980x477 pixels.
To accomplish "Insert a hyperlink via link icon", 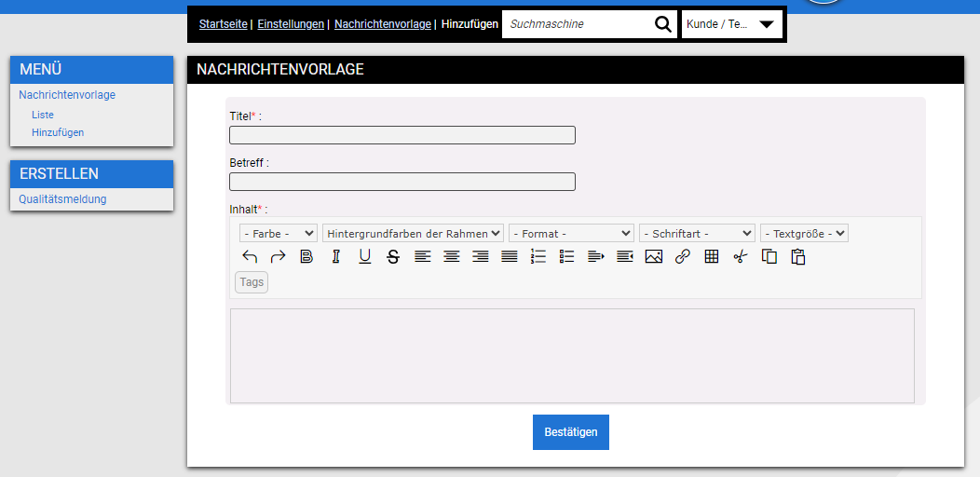I will 682,257.
